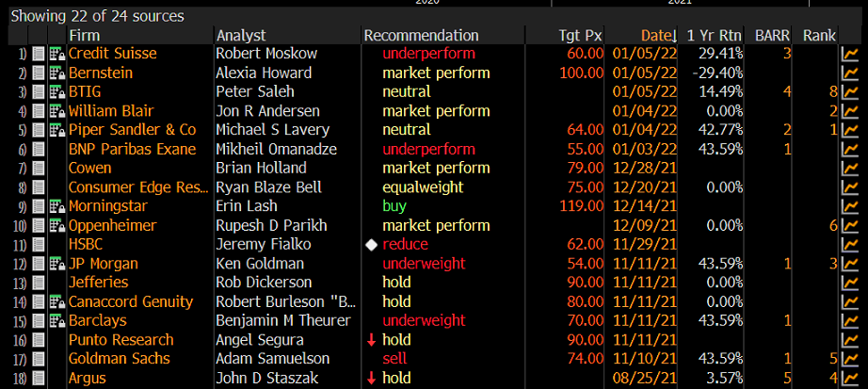Click Morningstar's buy recommendation

tap(394, 206)
